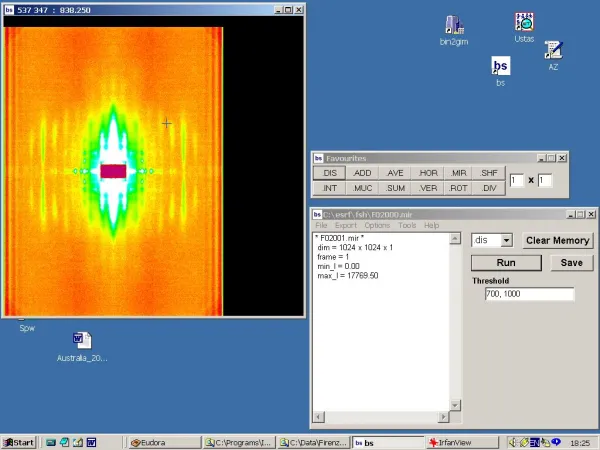Click the .AVE favourites button

pyautogui.click(x=395, y=173)
